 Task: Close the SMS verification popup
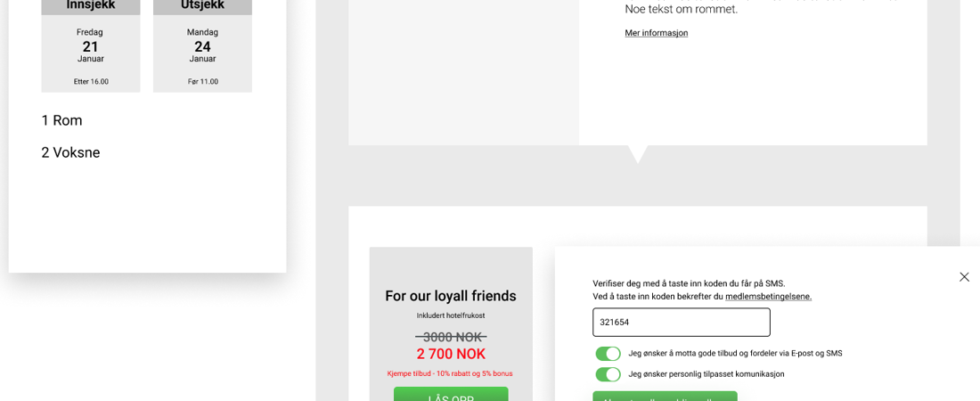(x=964, y=277)
